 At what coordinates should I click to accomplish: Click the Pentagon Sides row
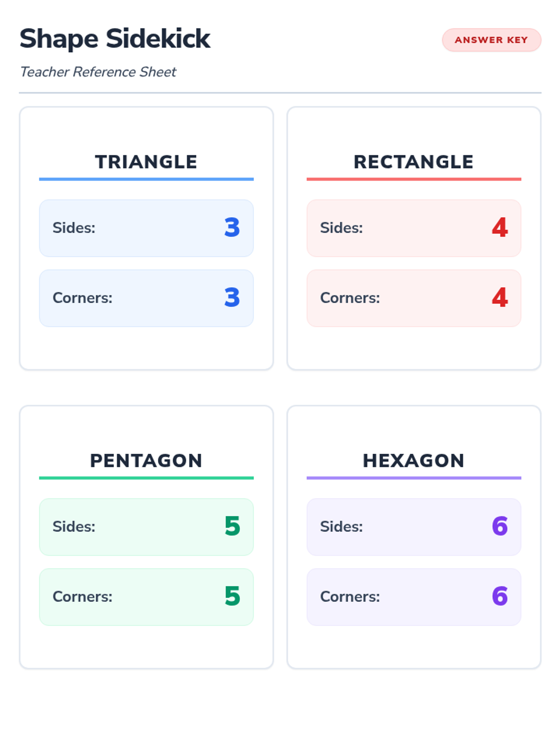pos(146,527)
